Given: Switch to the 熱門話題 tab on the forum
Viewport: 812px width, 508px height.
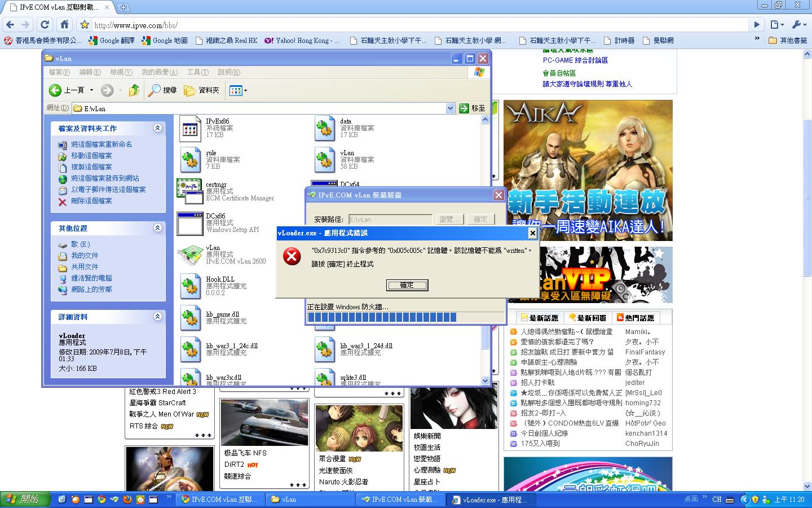Looking at the screenshot, I should point(635,318).
